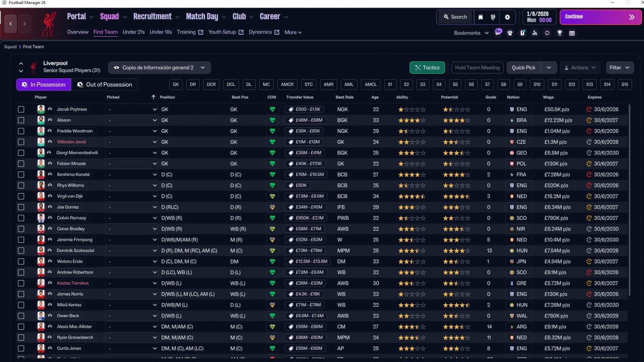
Task: Open the Filter dropdown
Action: (x=619, y=68)
